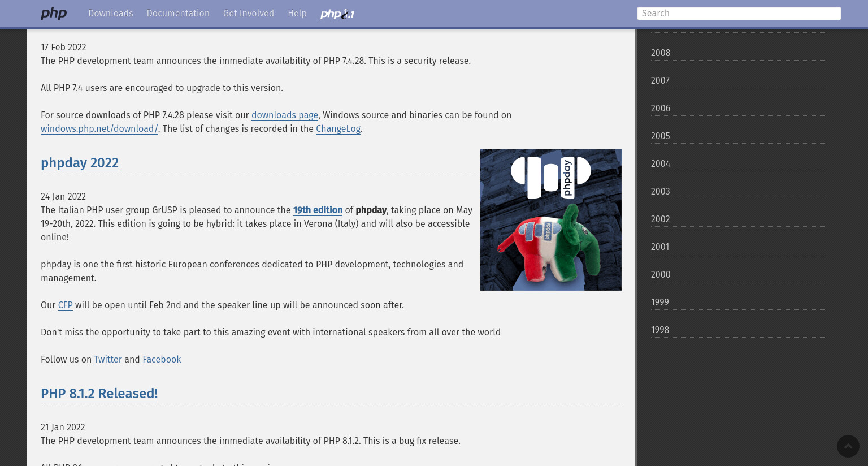The width and height of the screenshot is (868, 466).
Task: Select the 2006 news archive year
Action: point(739,108)
